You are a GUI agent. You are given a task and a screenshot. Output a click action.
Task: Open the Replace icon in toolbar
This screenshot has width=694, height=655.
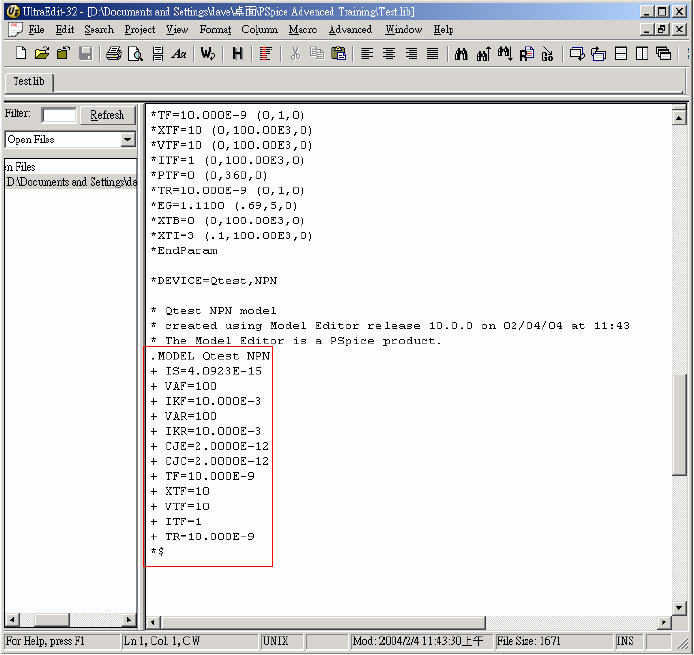coord(526,54)
